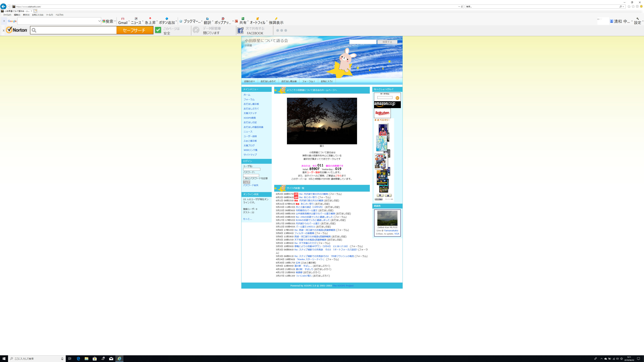This screenshot has height=362, width=644.
Task: Click the Norton logo
Action: (16, 30)
